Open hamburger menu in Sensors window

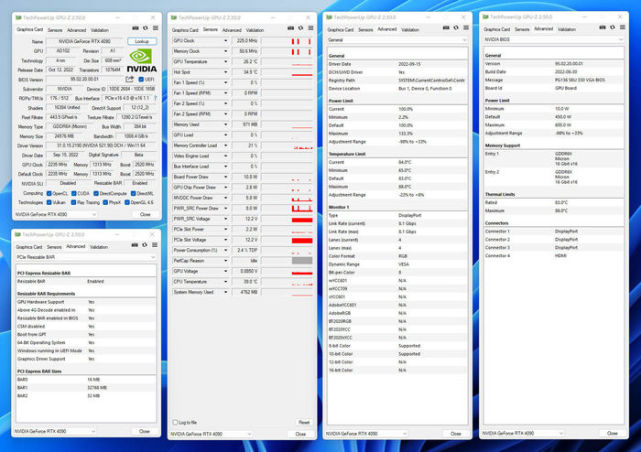pos(311,28)
